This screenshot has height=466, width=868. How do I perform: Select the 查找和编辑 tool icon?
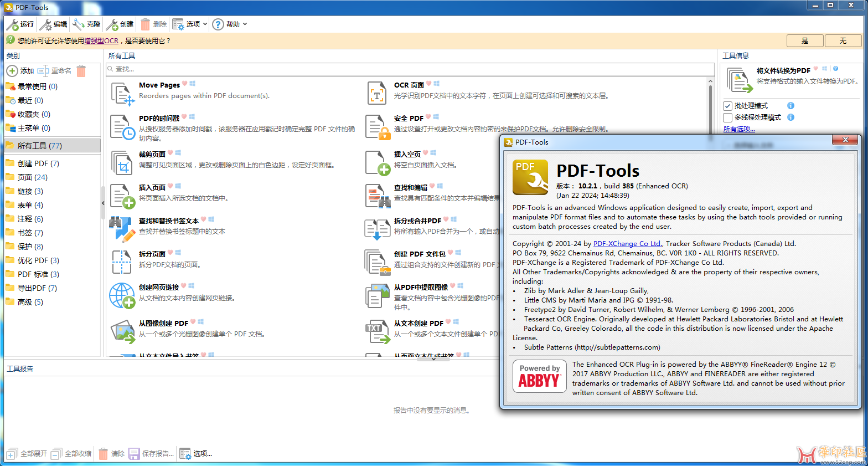pos(379,196)
